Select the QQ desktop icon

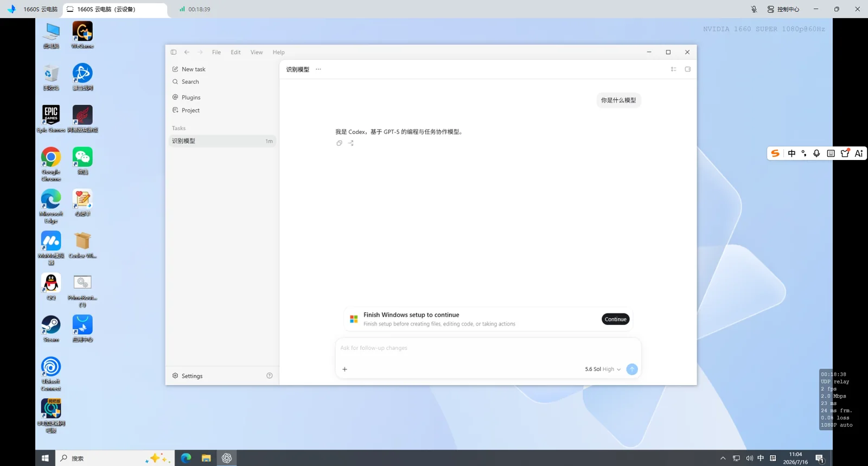tap(51, 286)
